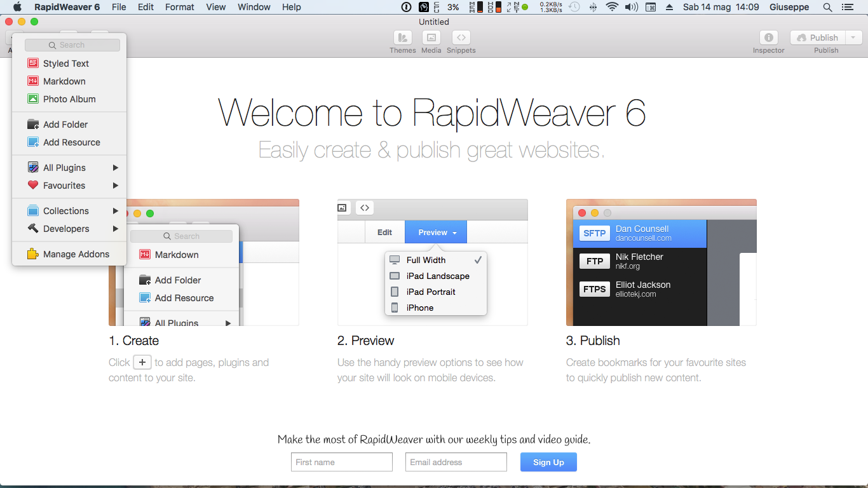
Task: Open the Window menu
Action: coord(254,7)
